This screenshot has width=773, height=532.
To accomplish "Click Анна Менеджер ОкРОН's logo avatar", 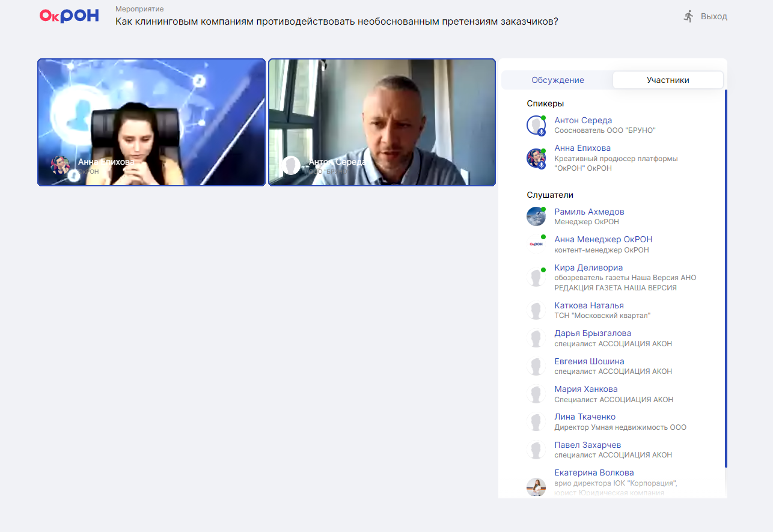I will (x=536, y=244).
